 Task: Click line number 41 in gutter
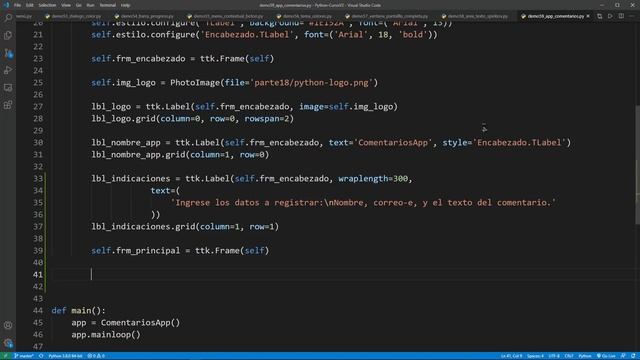[x=38, y=274]
